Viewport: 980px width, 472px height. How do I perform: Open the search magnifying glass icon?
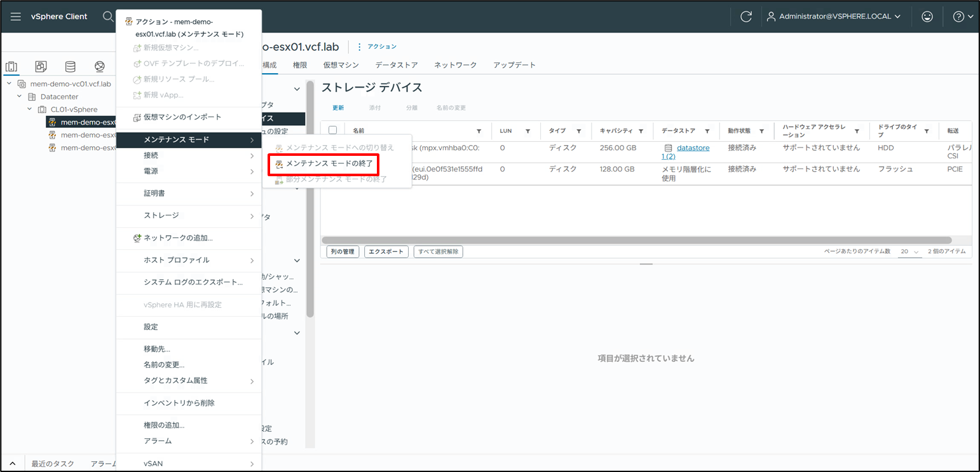[x=108, y=17]
